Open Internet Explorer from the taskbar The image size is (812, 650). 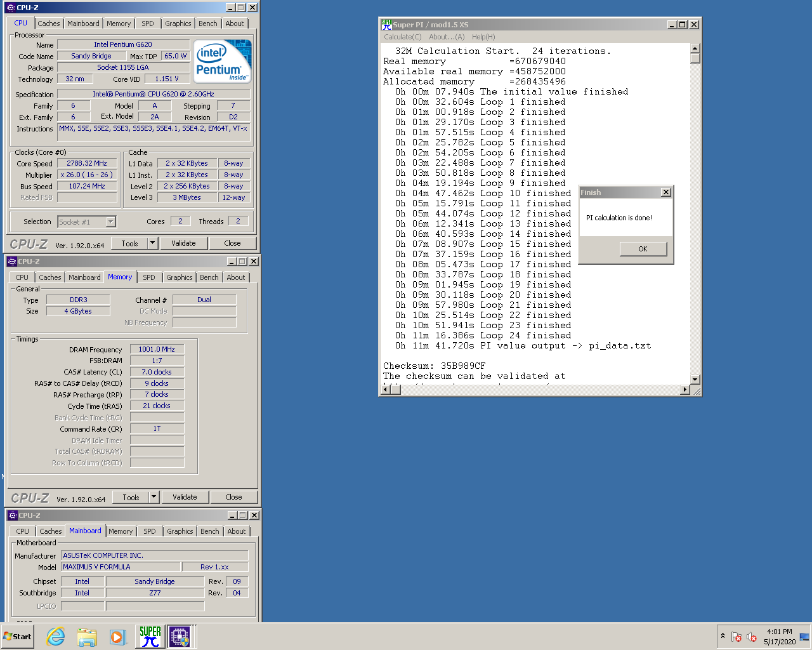pyautogui.click(x=56, y=637)
